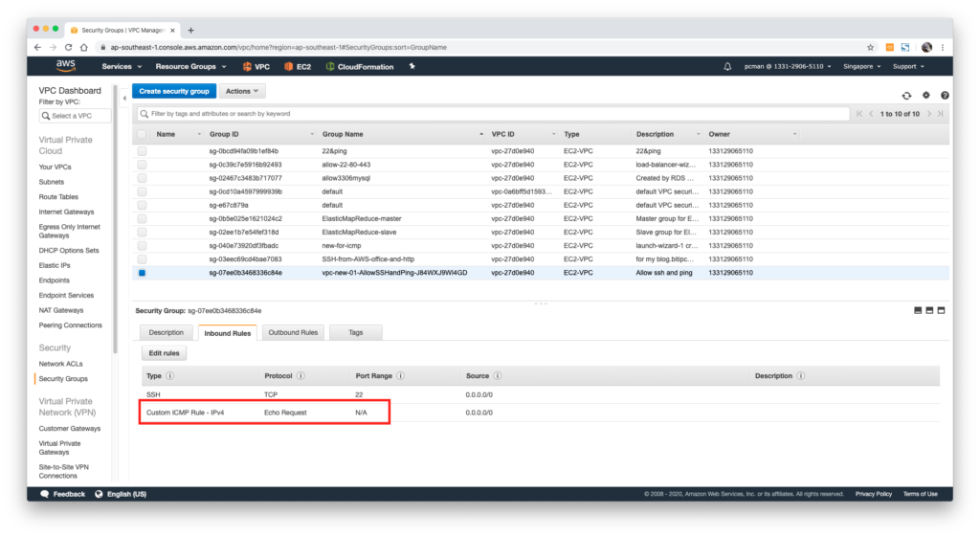The height and width of the screenshot is (537, 980).
Task: Click the refresh icon above the table
Action: (x=906, y=95)
